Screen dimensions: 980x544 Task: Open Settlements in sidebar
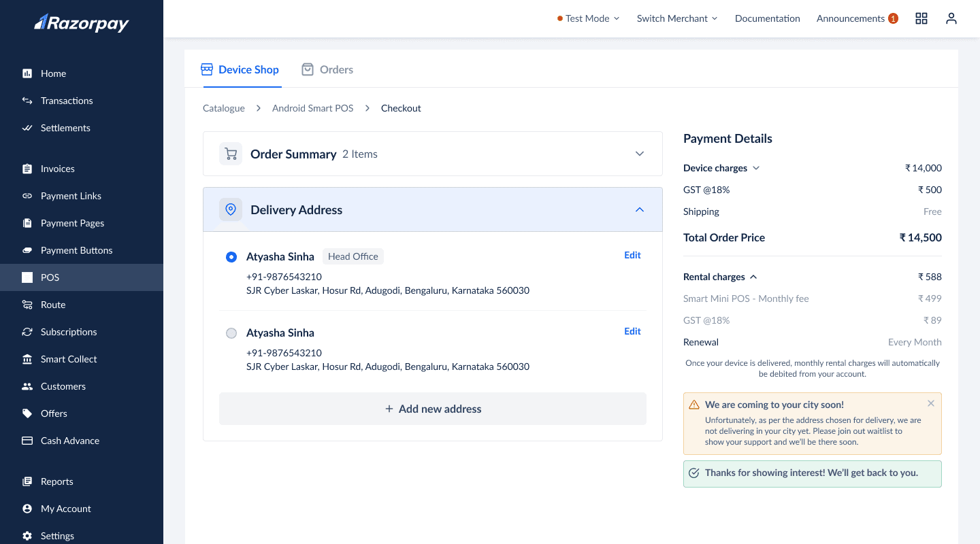pyautogui.click(x=82, y=128)
